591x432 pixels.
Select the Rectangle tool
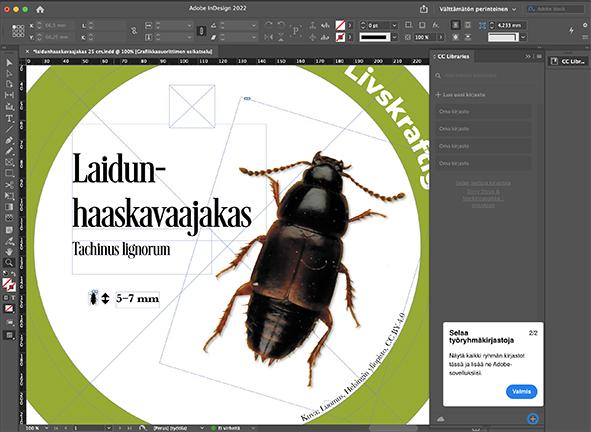(x=9, y=173)
